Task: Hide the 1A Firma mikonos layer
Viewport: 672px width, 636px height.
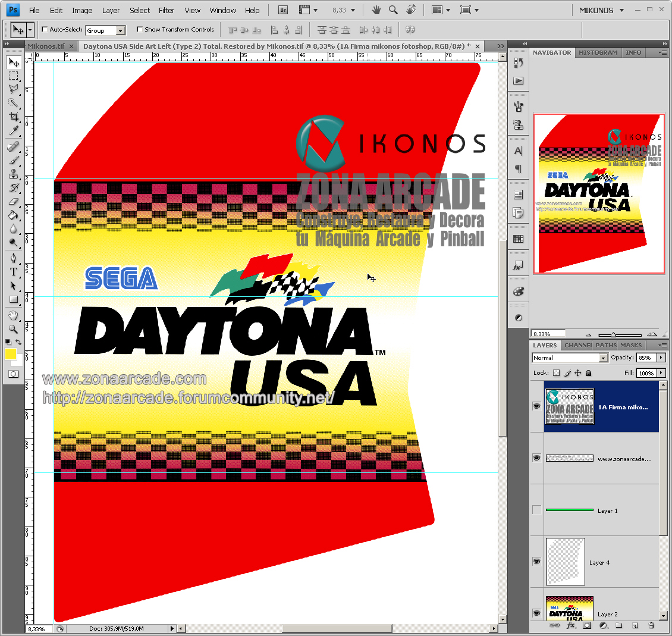Action: pyautogui.click(x=536, y=406)
